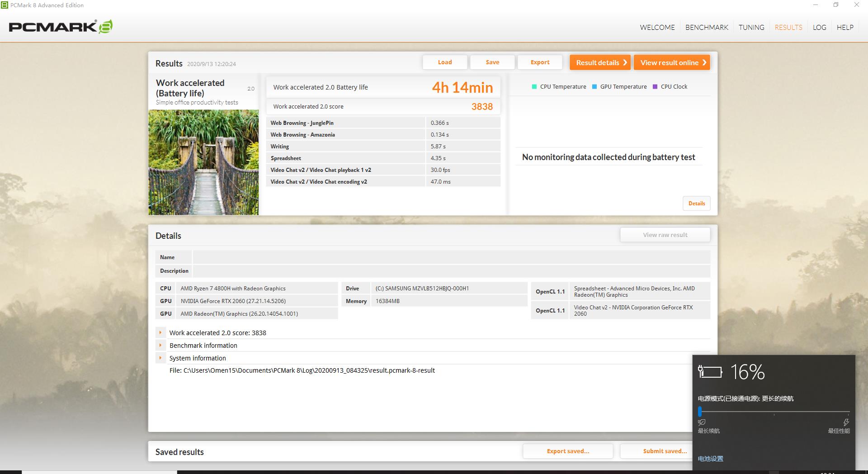
Task: Toggle CPU Clock legend marker
Action: (x=655, y=87)
